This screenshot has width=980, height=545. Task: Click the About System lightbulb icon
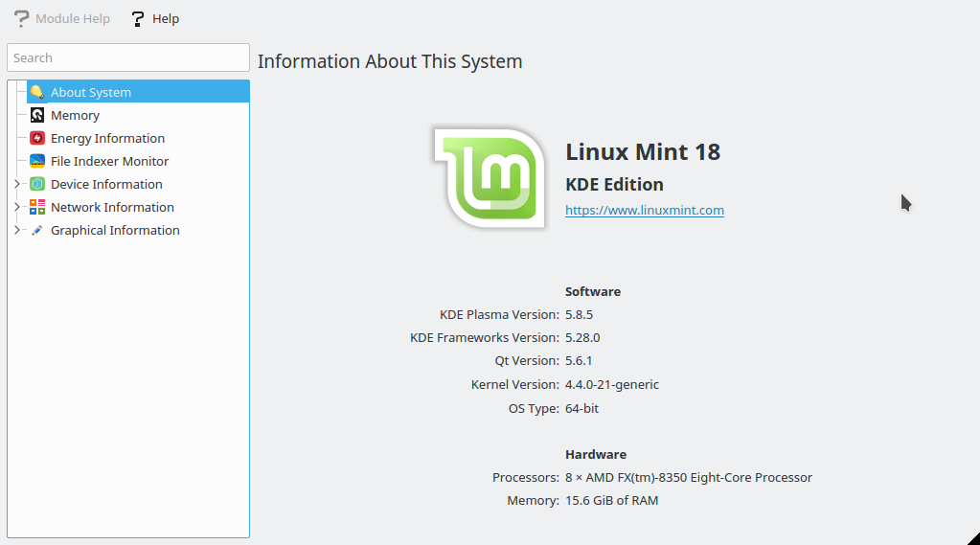36,92
